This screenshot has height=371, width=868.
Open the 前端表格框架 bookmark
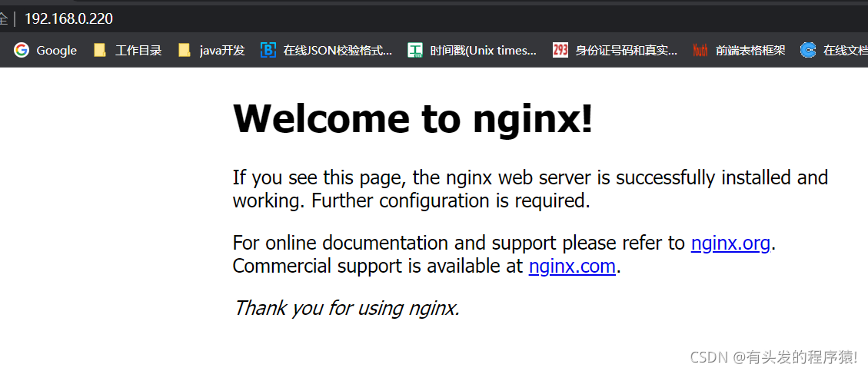click(x=739, y=51)
